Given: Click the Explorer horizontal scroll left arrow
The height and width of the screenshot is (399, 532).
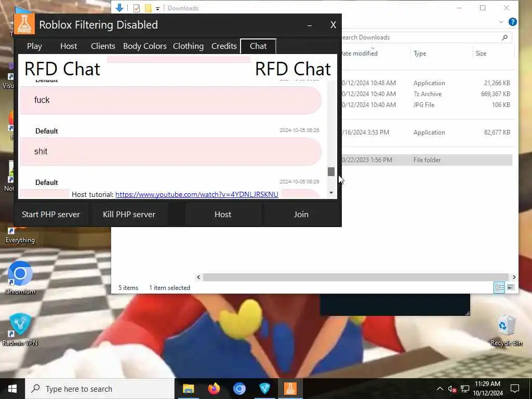Looking at the screenshot, I should (199, 277).
